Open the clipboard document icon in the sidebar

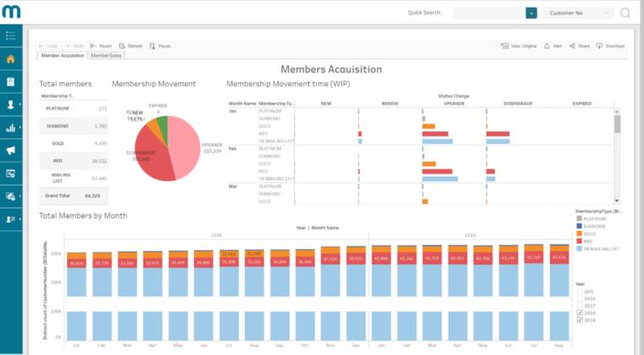point(11,82)
